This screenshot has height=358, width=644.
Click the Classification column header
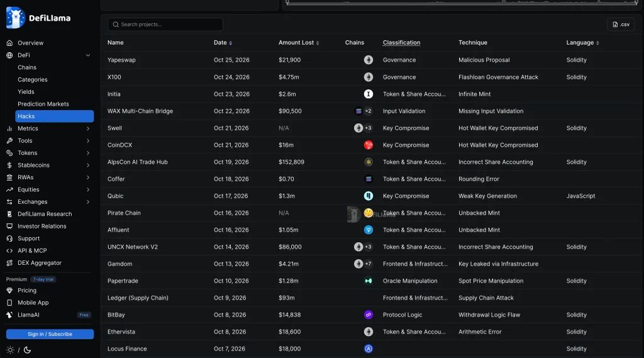401,43
